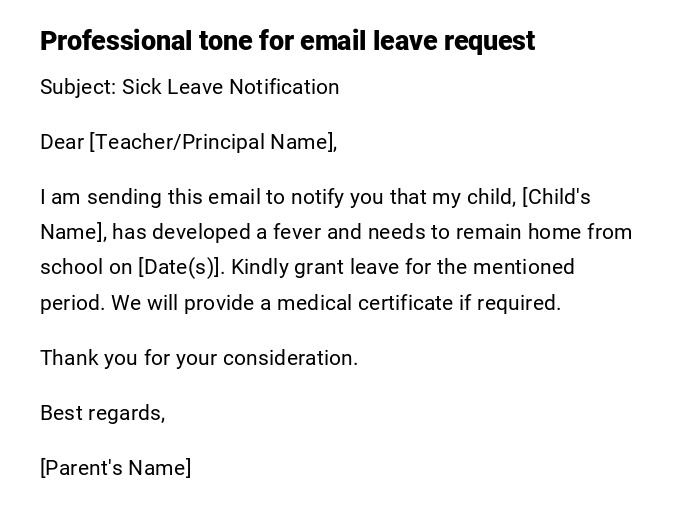Click the 'Dear' salutation word
This screenshot has width=700, height=530.
click(x=62, y=142)
